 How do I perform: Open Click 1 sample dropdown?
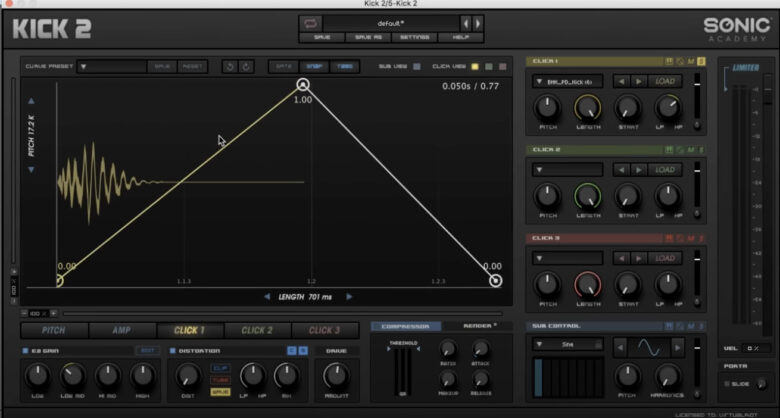[568, 81]
